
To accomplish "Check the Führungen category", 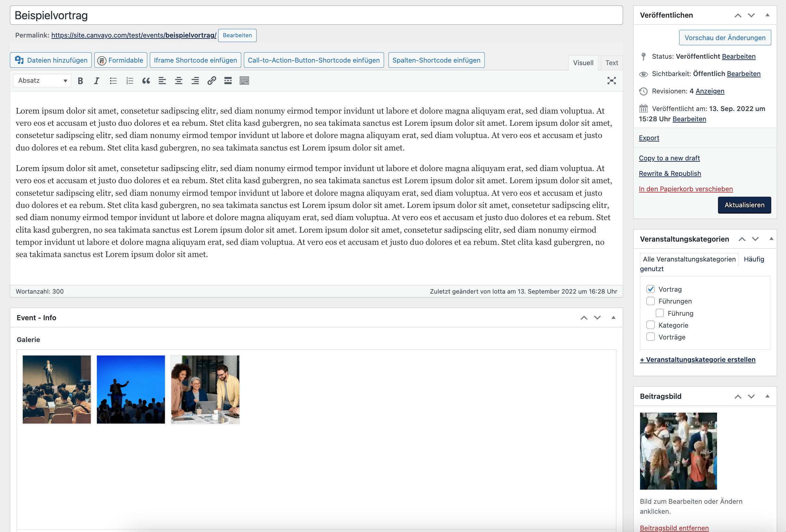I will tap(650, 301).
